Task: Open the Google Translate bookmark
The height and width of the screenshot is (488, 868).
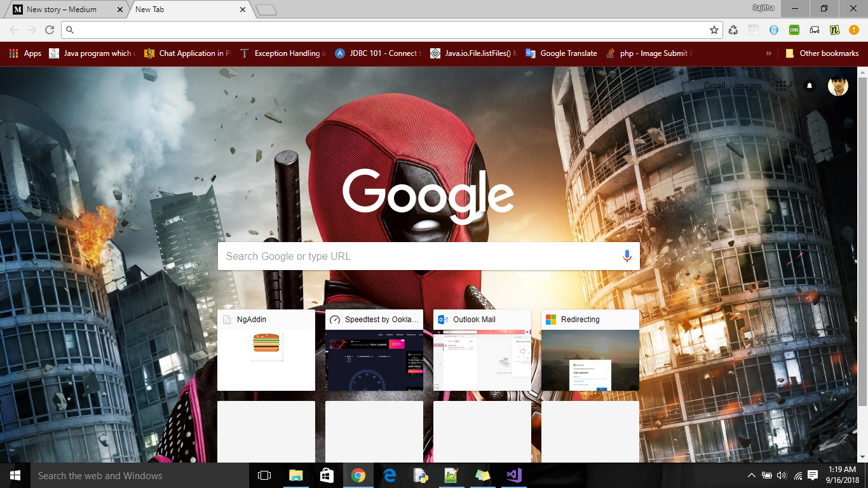Action: [562, 53]
